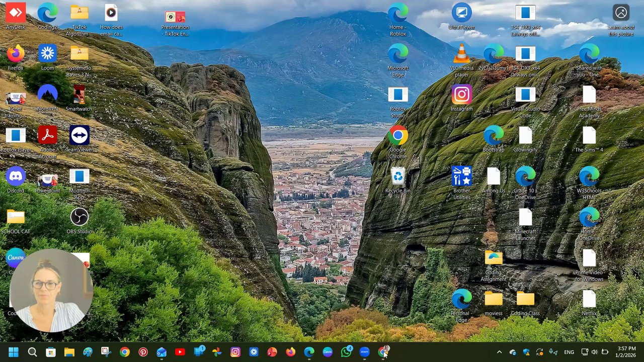Open YouTube from the taskbar
Screen dimensions: 644x362
pyautogui.click(x=180, y=352)
